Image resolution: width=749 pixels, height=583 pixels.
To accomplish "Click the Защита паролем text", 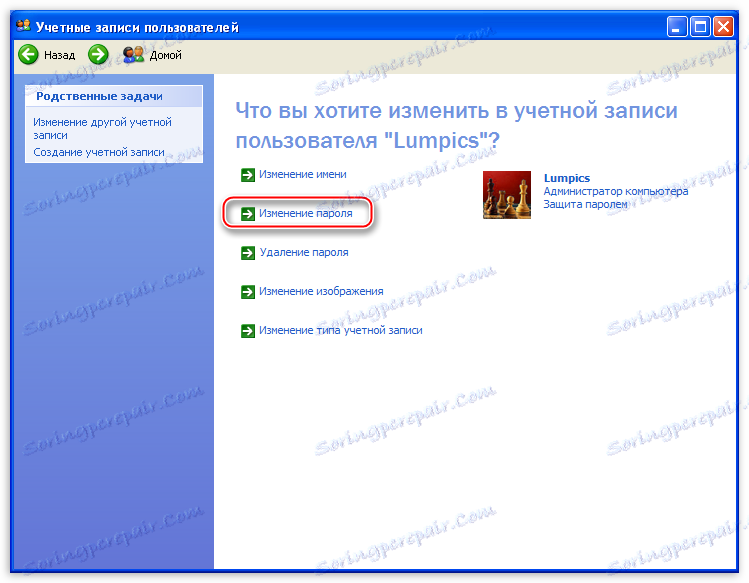I will coord(586,204).
